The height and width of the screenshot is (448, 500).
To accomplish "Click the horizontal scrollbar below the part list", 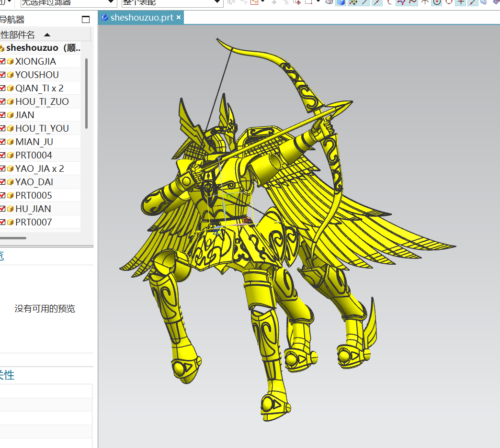I will tap(13, 238).
